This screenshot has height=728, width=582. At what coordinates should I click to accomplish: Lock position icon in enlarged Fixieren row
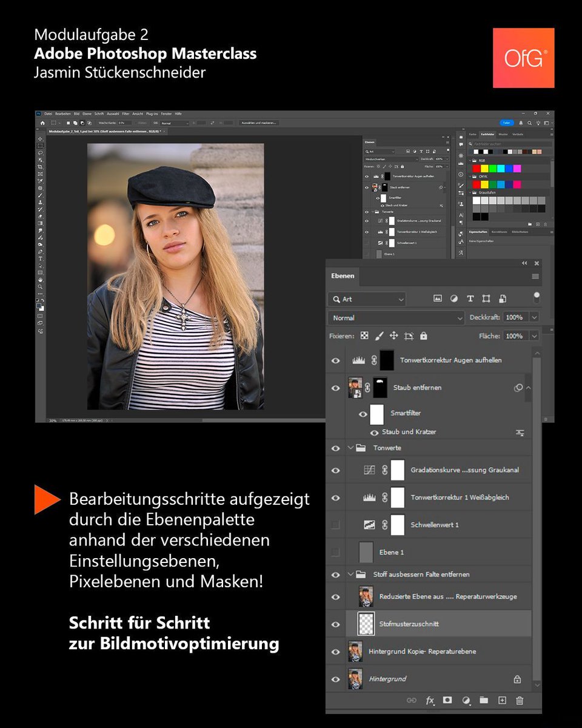394,335
